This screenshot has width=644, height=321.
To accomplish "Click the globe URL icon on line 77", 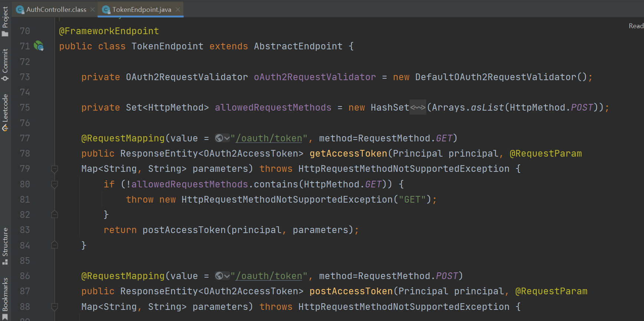I will (x=219, y=138).
